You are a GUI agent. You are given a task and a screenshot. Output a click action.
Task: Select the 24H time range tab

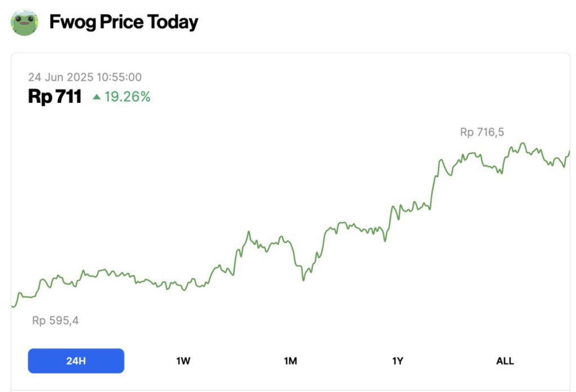coord(76,361)
